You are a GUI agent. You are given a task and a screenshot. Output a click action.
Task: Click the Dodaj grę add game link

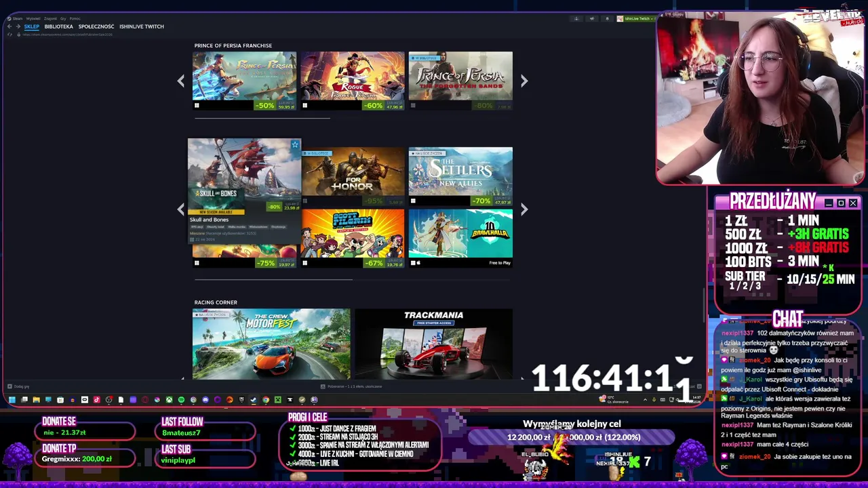coord(18,386)
